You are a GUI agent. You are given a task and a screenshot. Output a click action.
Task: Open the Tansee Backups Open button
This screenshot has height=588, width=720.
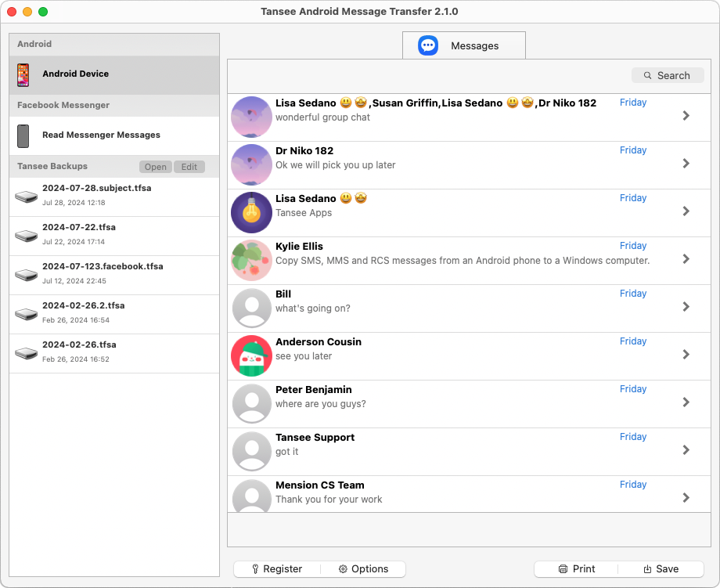coord(156,167)
